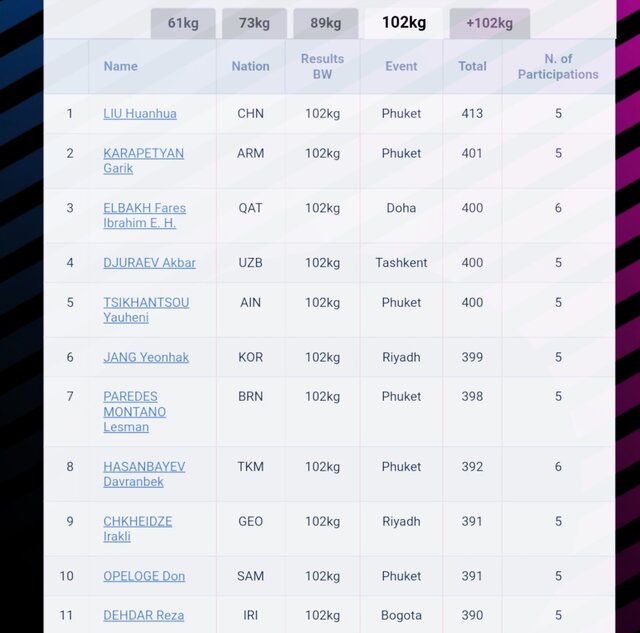The width and height of the screenshot is (640, 633).
Task: Open the 89kg tab
Action: tap(326, 23)
